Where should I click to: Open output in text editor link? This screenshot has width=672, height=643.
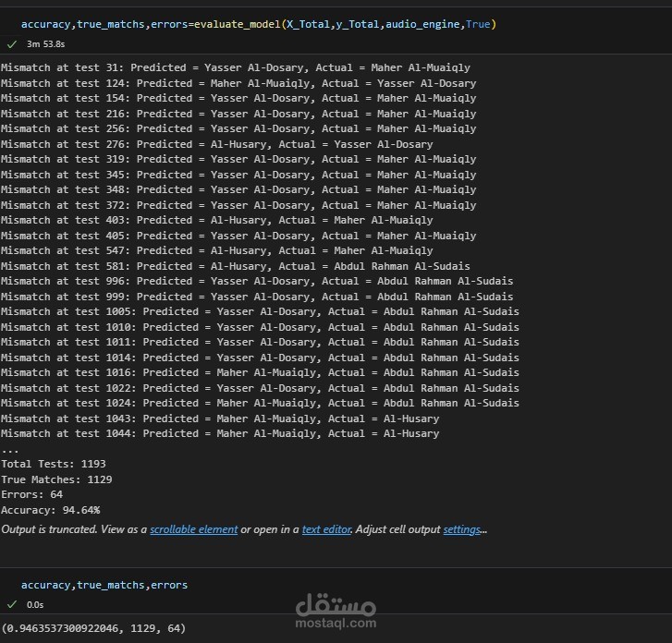326,529
